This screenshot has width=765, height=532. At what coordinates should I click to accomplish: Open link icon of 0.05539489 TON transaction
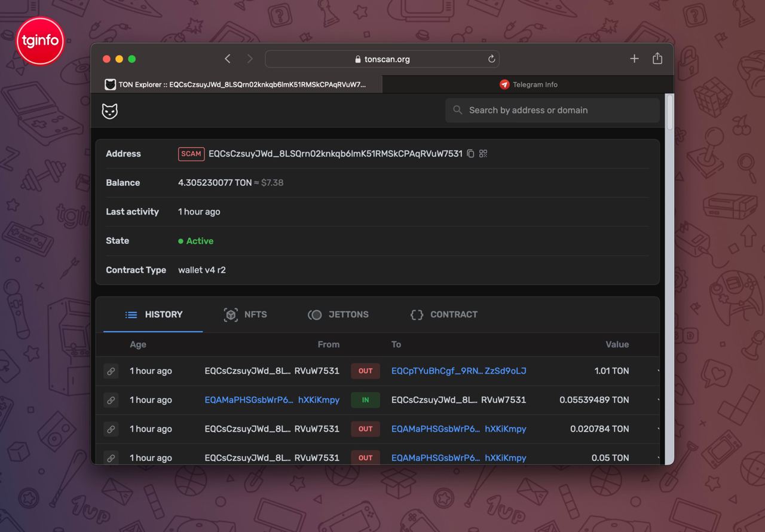coord(111,400)
